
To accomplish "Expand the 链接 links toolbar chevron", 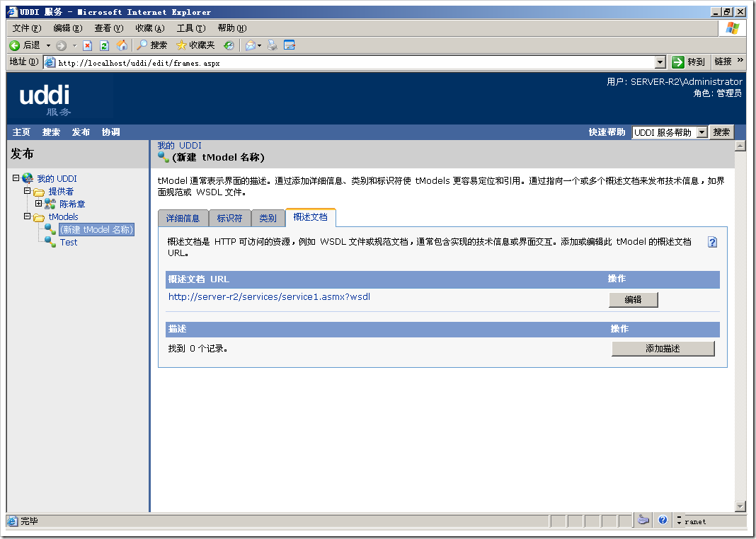I will tap(740, 60).
